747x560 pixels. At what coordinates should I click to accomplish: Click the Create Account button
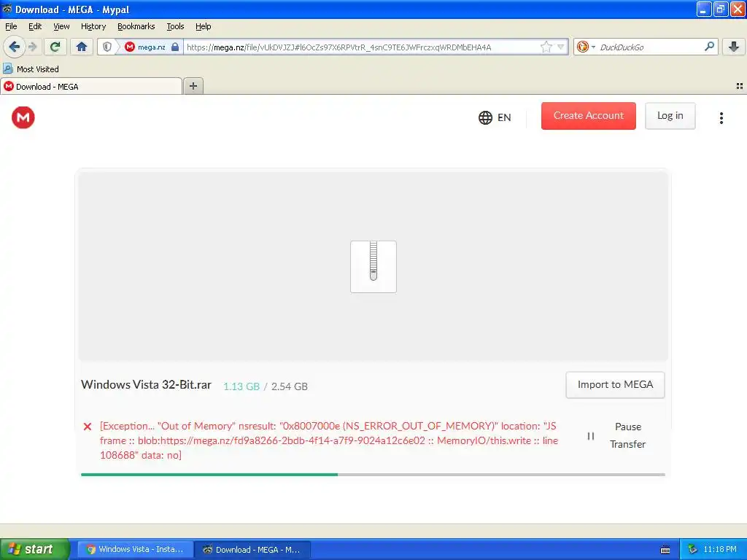tap(589, 116)
